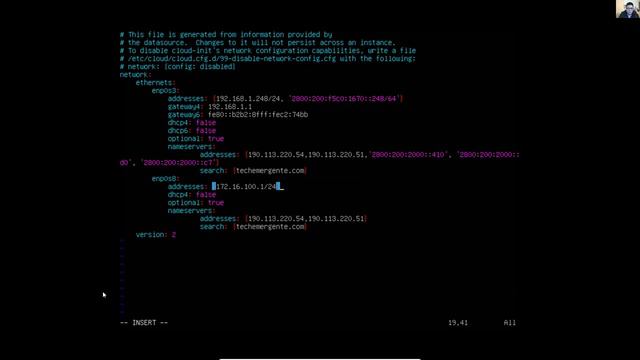Click the enp0s3 'optional: true' line
Screen dimensions: 640x360
pos(196,139)
